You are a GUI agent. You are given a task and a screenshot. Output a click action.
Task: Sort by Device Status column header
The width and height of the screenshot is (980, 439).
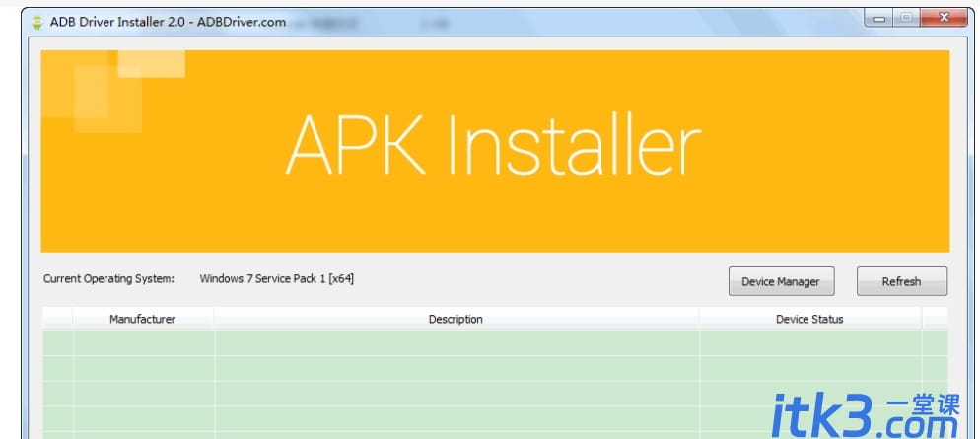tap(810, 319)
